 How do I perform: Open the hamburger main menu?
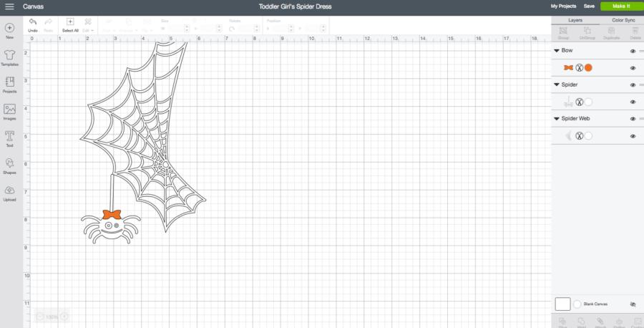tap(9, 6)
